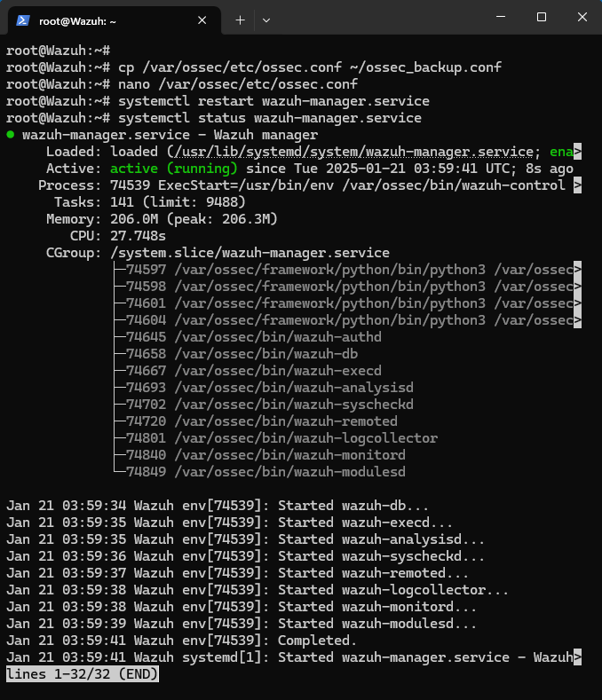Click the wazuh-authd process entry

click(277, 337)
